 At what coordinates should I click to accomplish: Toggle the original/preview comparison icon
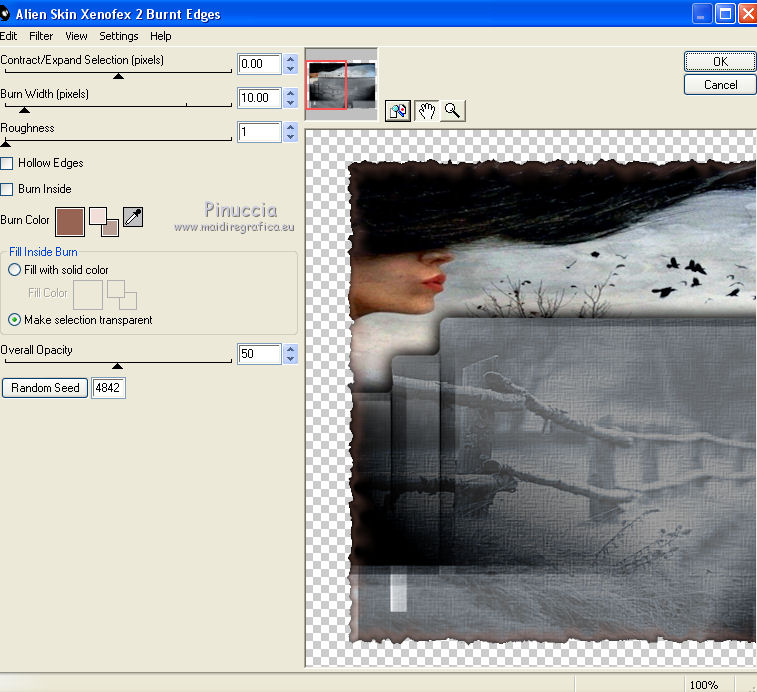pyautogui.click(x=398, y=111)
